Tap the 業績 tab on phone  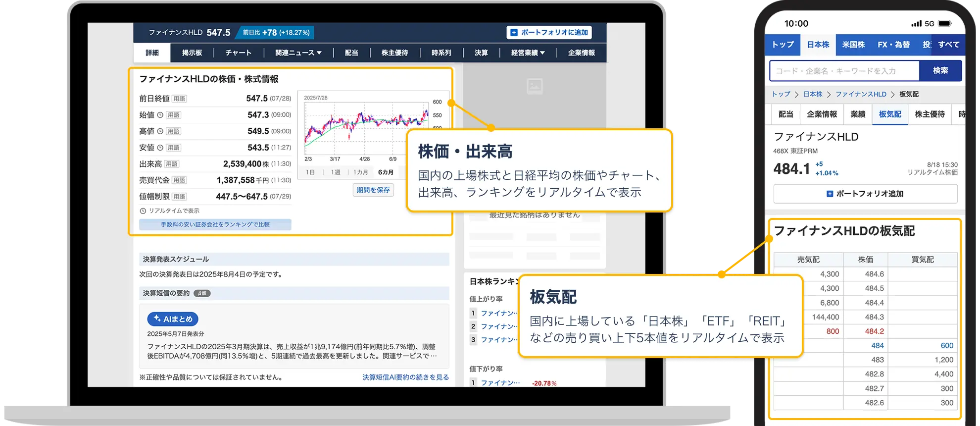click(x=858, y=114)
